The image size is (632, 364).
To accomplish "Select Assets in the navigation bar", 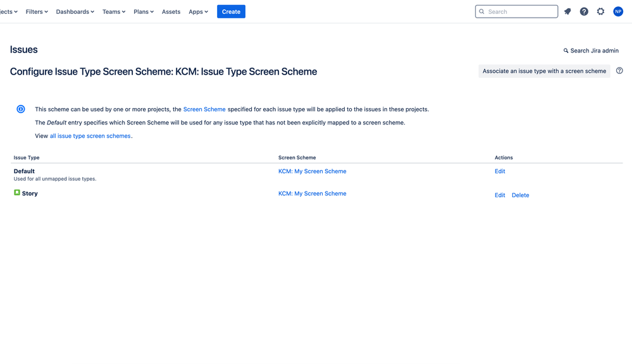I will point(171,11).
